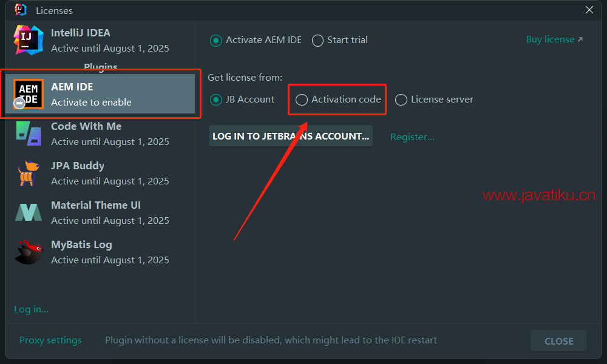Close the Licenses dialog with X
The height and width of the screenshot is (364, 607).
(589, 10)
